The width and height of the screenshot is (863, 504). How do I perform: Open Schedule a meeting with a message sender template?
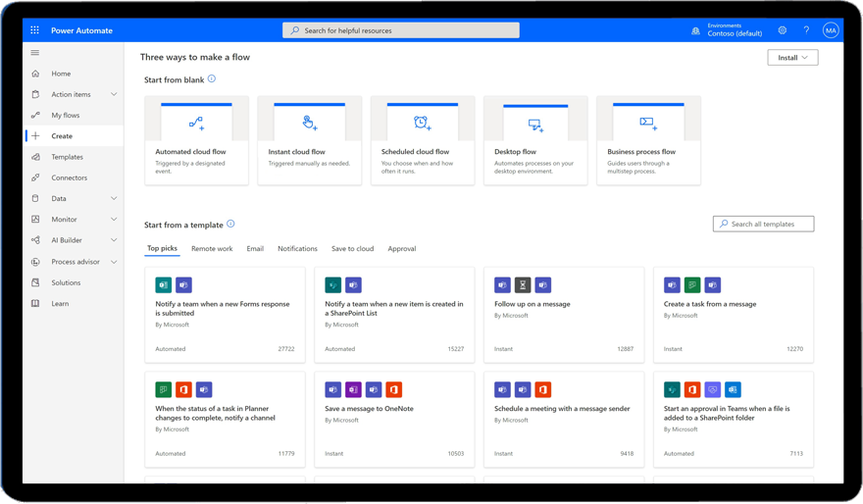(x=564, y=420)
